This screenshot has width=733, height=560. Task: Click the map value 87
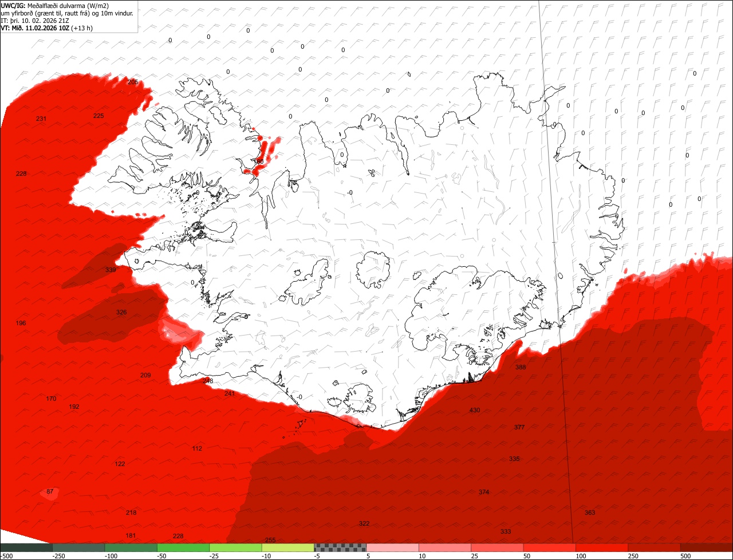pos(50,492)
